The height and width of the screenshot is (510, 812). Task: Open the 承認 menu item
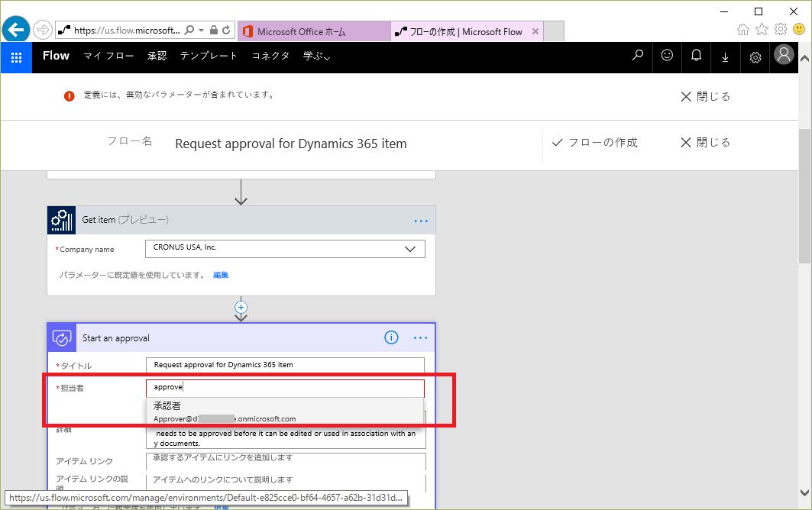157,56
